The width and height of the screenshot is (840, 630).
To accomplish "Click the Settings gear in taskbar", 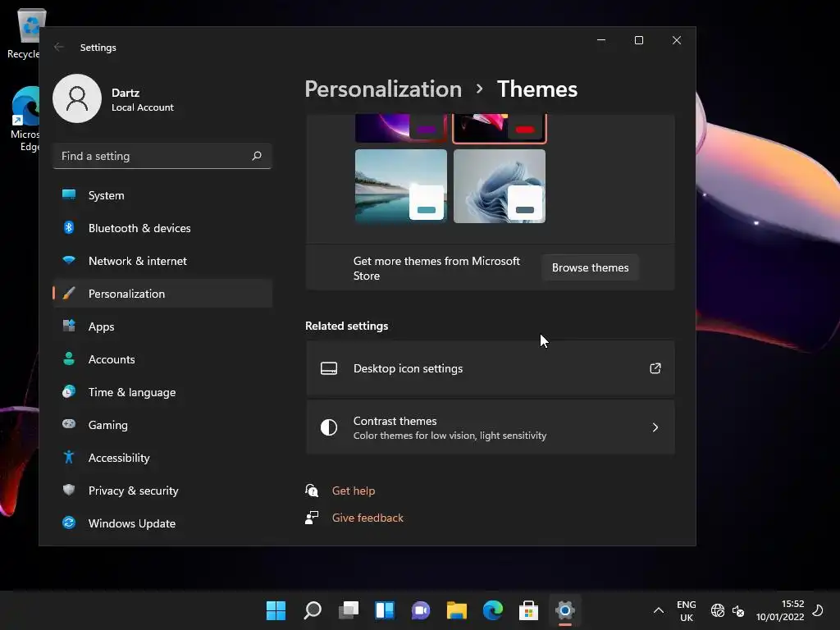I will click(x=565, y=610).
